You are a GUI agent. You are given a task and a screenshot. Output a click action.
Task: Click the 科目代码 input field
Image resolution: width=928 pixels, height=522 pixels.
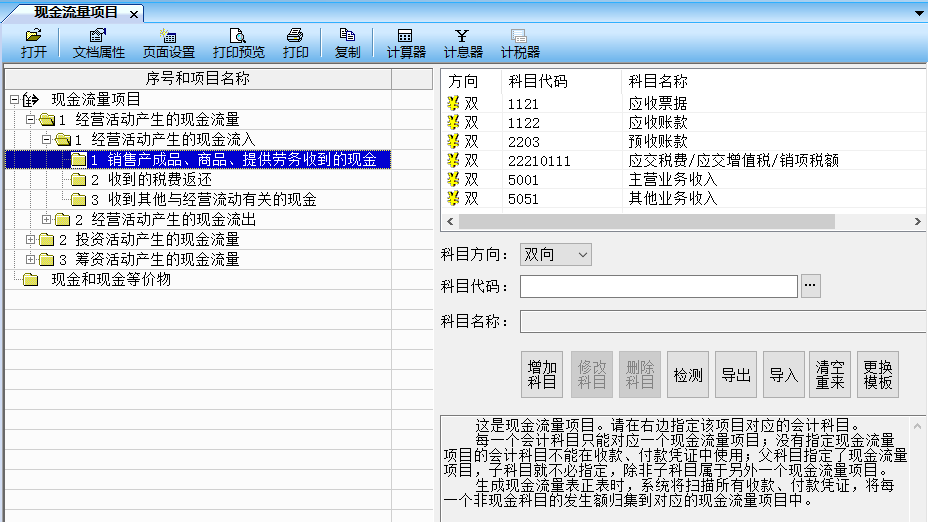[x=658, y=287]
